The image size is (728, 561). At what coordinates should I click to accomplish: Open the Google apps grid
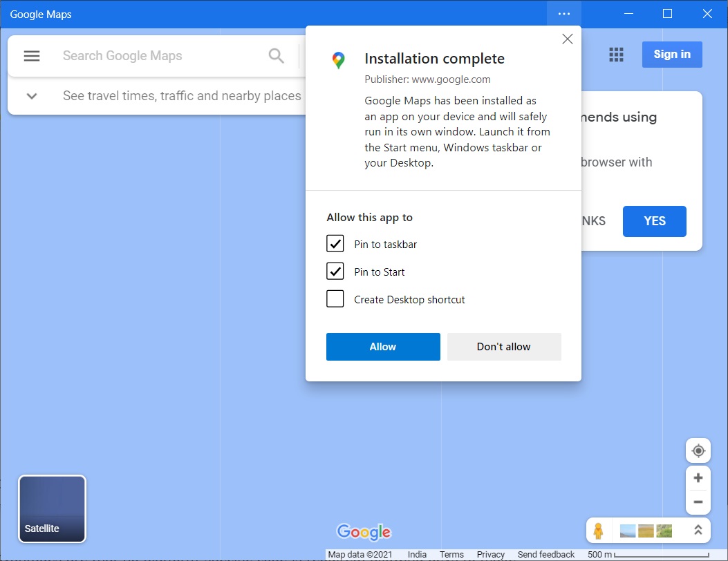point(616,55)
